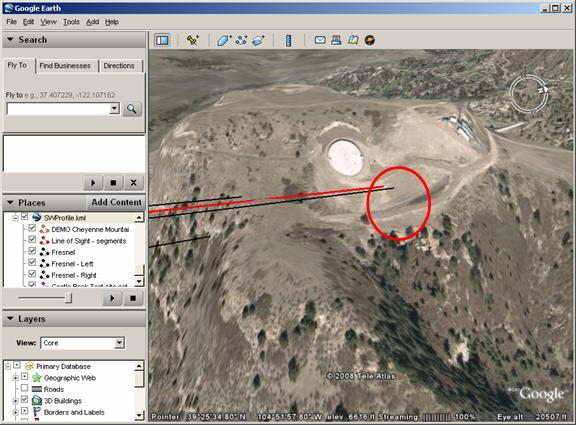576x425 pixels.
Task: Click the compass north ring
Action: click(528, 93)
